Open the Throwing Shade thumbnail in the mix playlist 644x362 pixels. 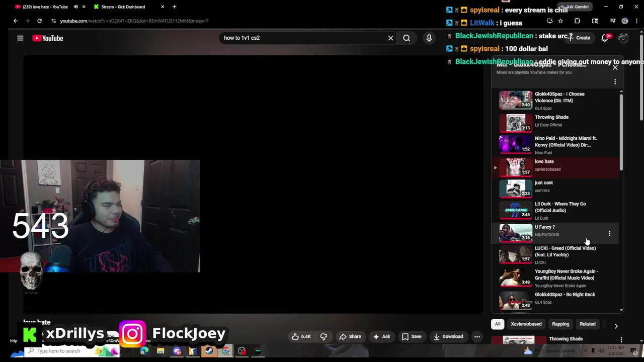tap(515, 122)
